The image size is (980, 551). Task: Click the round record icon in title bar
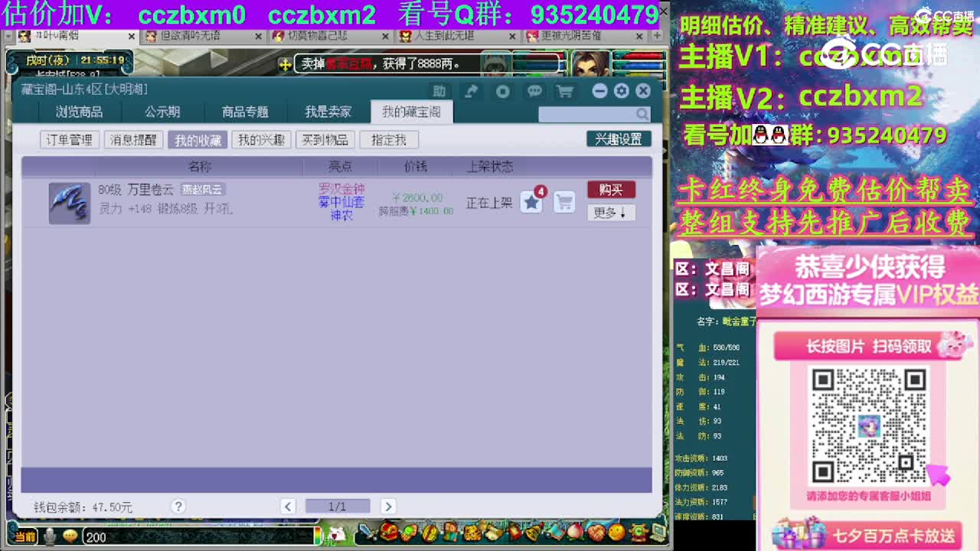(502, 91)
